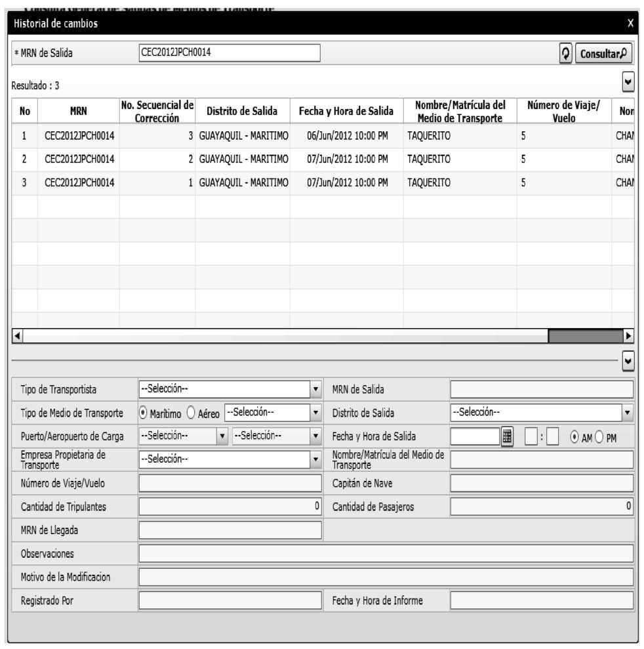Viewport: 644px width, 649px height.
Task: Open the calendar picker for Fecha y Hora de Salida
Action: (x=507, y=436)
